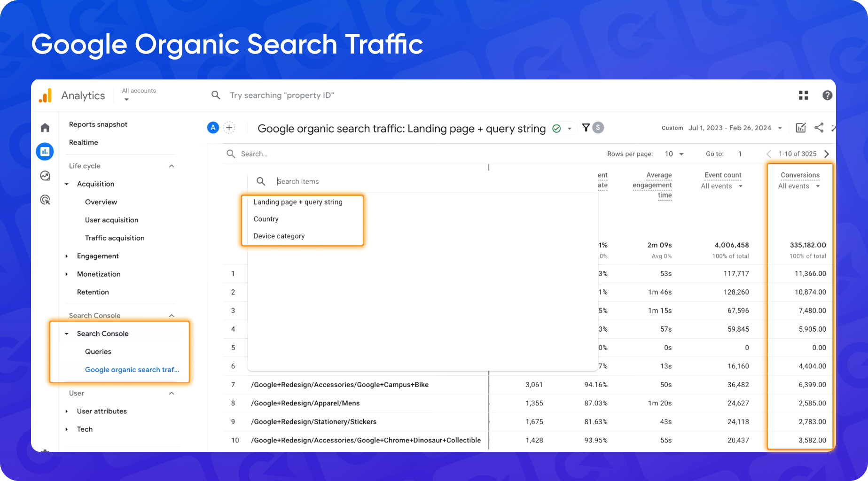Open the Traffic acquisition report
868x481 pixels.
tap(114, 238)
